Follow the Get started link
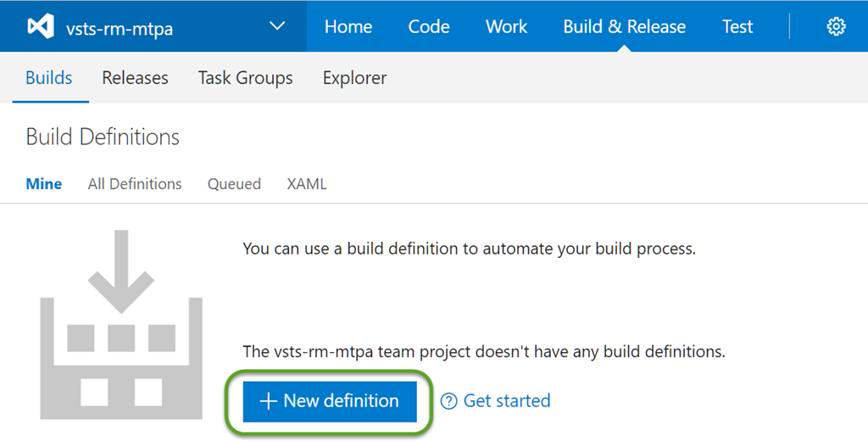 coord(506,401)
